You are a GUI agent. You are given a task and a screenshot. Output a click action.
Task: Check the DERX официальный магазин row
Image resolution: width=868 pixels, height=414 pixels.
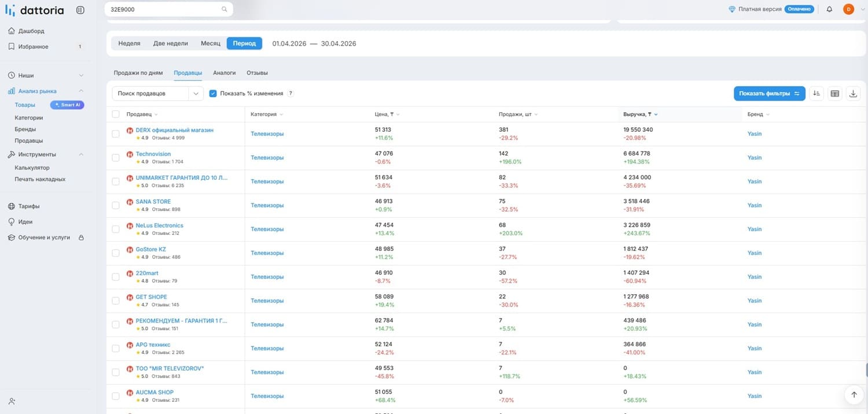tap(116, 134)
